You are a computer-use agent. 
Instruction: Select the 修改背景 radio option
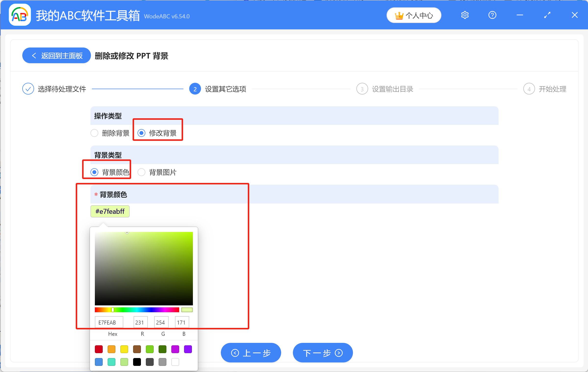[x=141, y=133]
